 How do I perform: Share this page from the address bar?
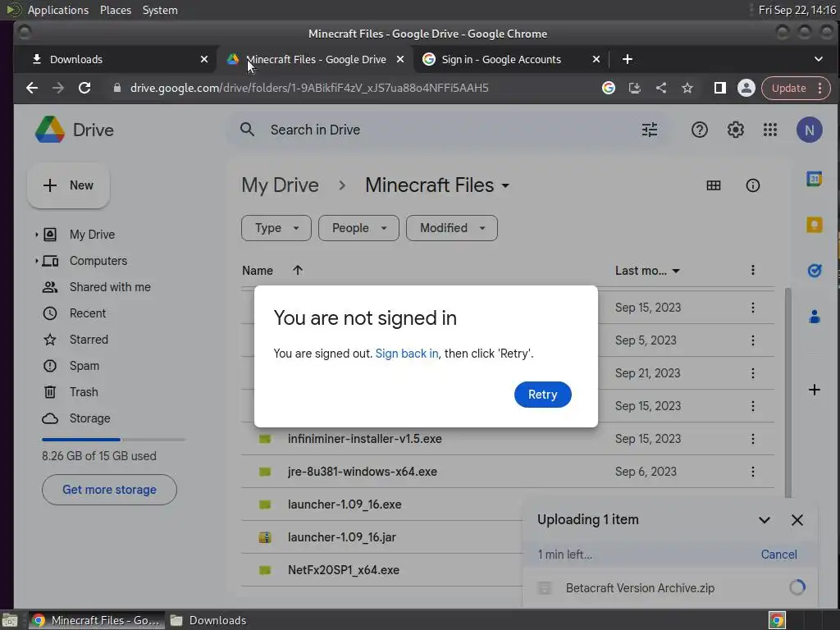point(661,88)
